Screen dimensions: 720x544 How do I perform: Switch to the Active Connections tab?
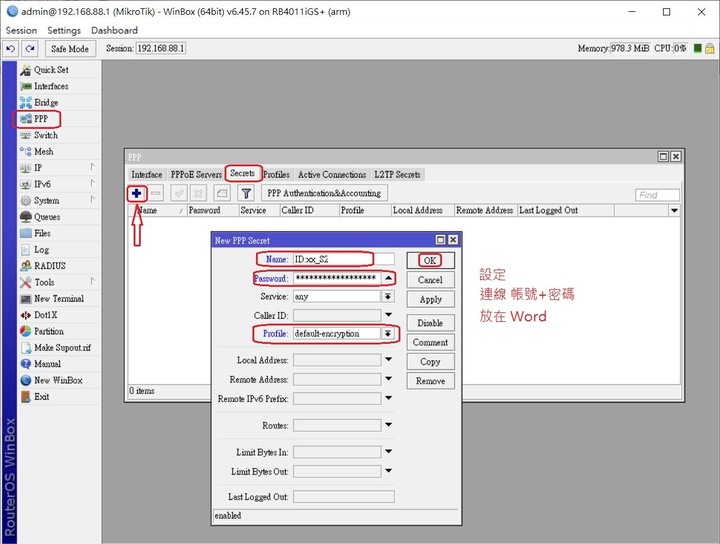pyautogui.click(x=332, y=174)
